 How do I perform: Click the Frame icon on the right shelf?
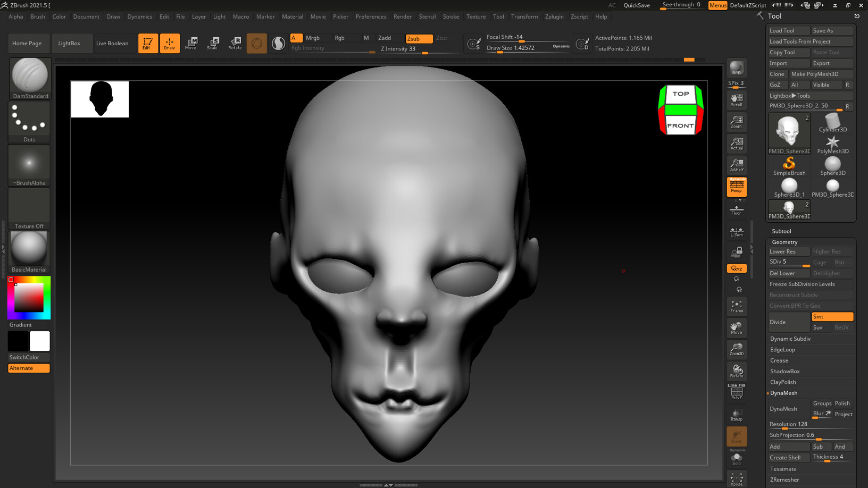point(737,306)
